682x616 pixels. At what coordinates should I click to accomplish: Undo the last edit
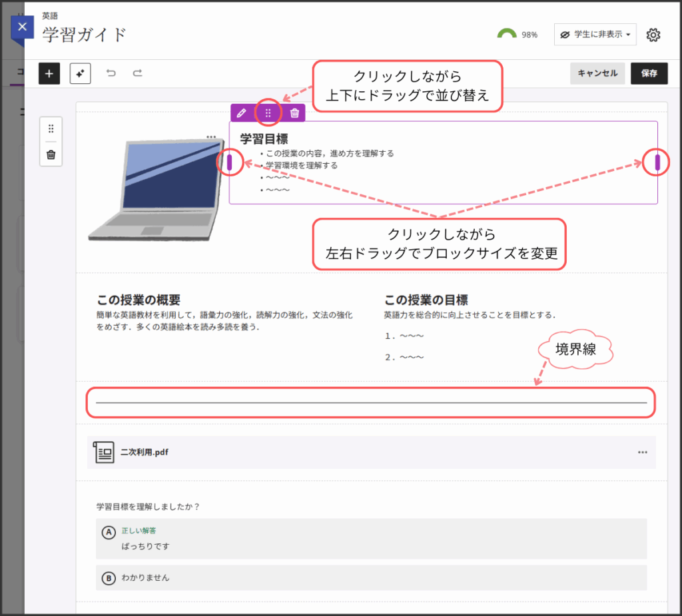(x=111, y=73)
